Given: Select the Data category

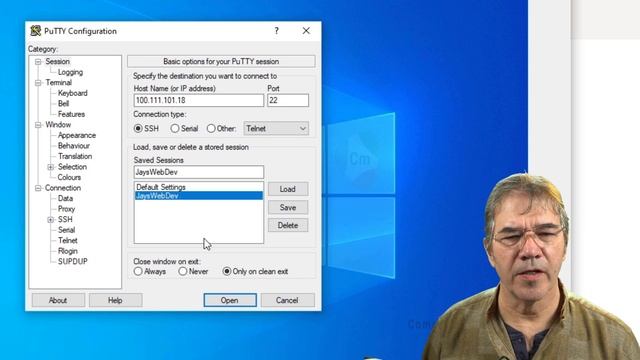Looking at the screenshot, I should tap(65, 198).
